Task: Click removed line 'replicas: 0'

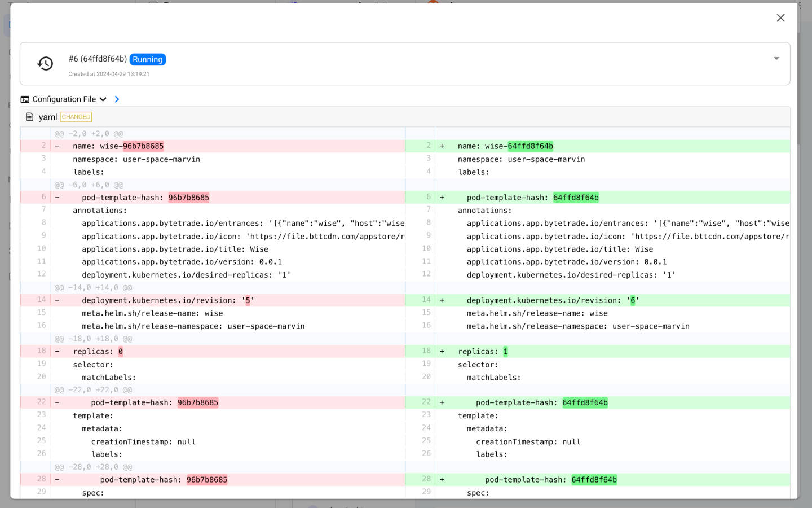Action: tap(213, 351)
